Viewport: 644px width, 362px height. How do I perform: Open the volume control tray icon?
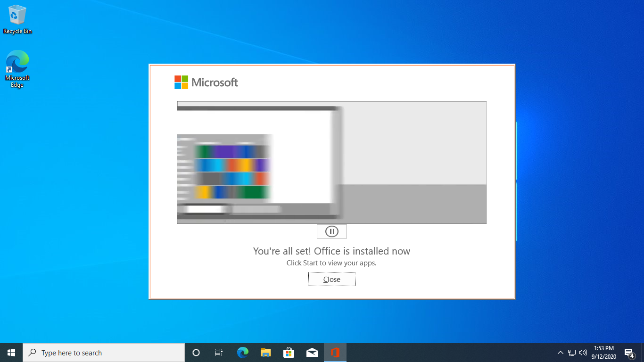pos(583,353)
